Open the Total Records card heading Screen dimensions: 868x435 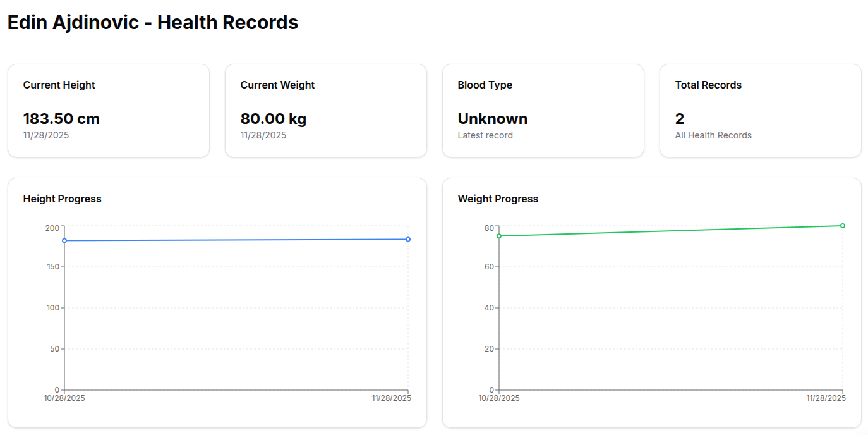coord(708,85)
